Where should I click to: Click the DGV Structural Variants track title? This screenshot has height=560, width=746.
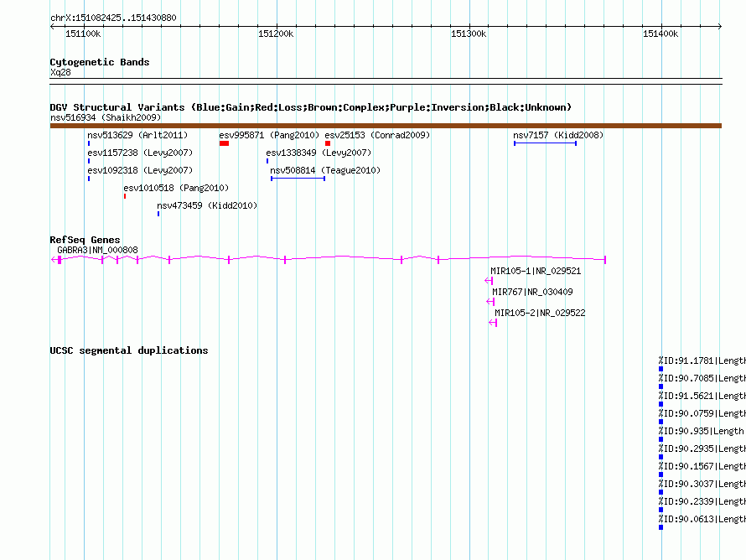tap(311, 107)
